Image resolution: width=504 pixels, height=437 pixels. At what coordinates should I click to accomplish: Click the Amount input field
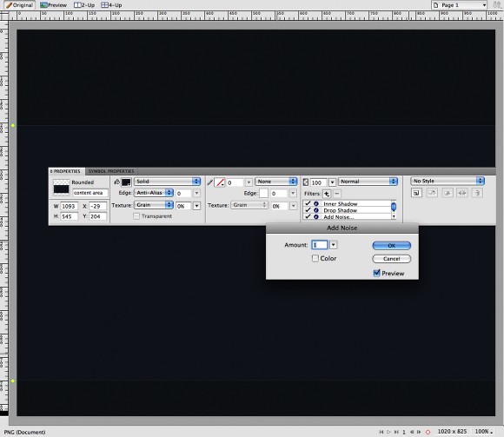tap(320, 245)
